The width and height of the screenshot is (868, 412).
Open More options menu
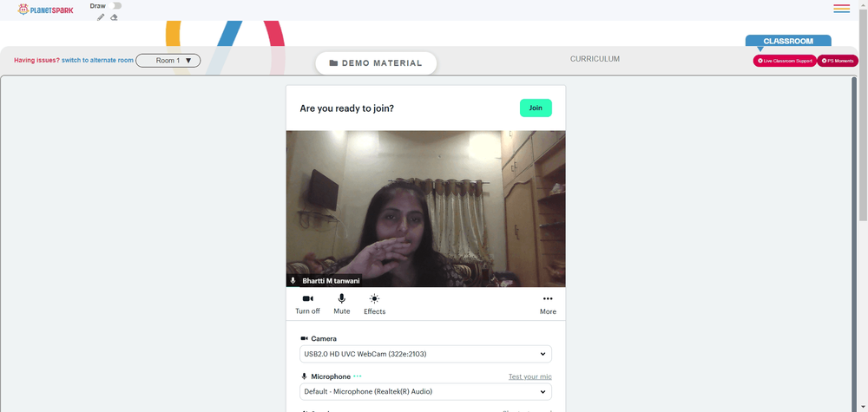pyautogui.click(x=548, y=304)
